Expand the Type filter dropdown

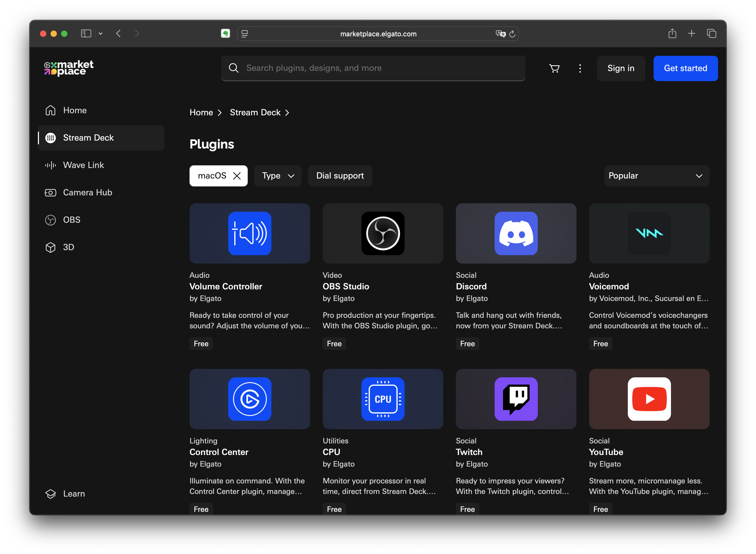pyautogui.click(x=278, y=176)
